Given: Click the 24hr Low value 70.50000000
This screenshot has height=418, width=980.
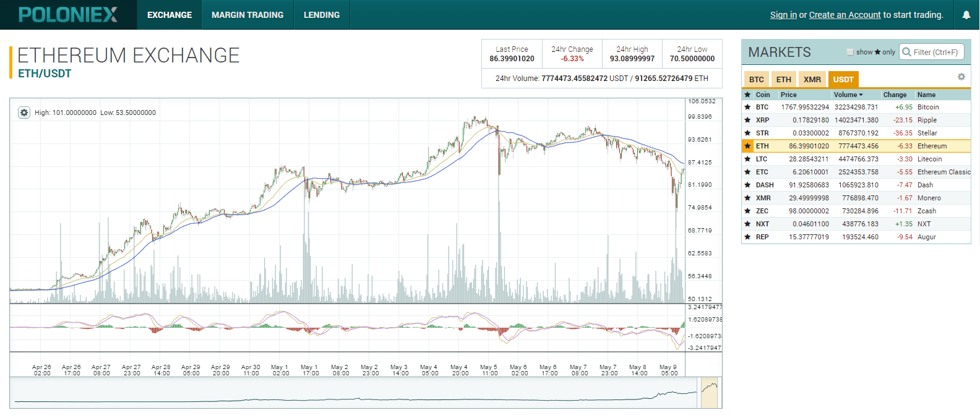Looking at the screenshot, I should (692, 59).
